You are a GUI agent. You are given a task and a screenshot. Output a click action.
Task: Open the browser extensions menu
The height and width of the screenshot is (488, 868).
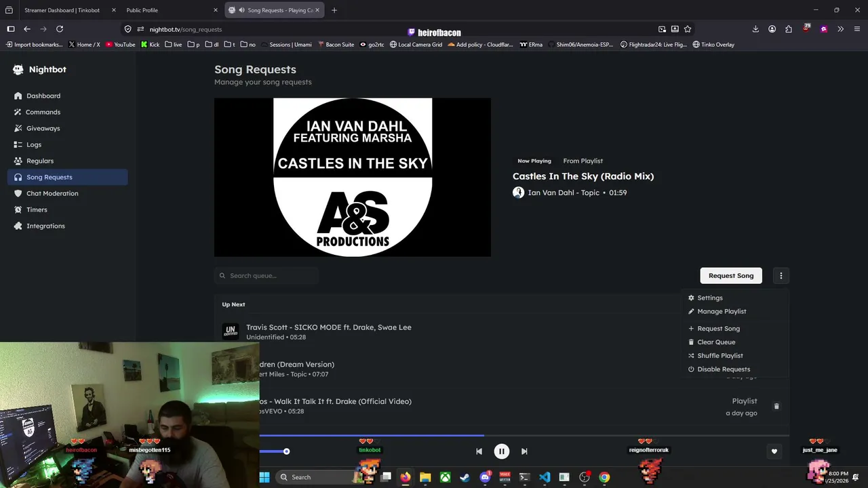[x=789, y=29]
